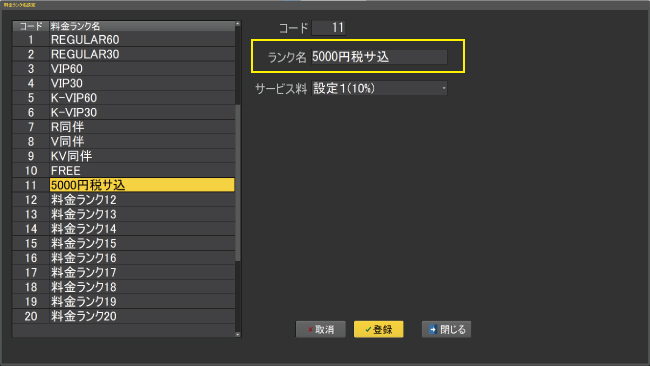Image resolution: width=650 pixels, height=366 pixels.
Task: Select the VIP60 row
Action: (124, 69)
